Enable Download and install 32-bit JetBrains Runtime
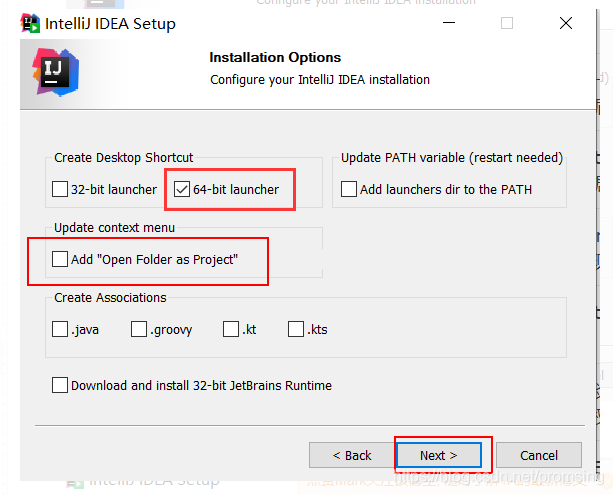 [x=61, y=385]
